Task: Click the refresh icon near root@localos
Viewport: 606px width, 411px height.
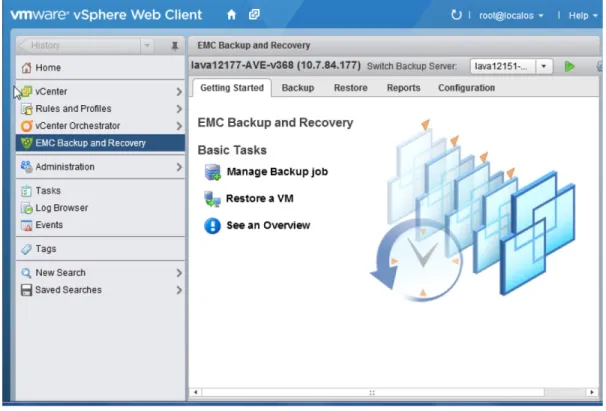Action: point(456,15)
